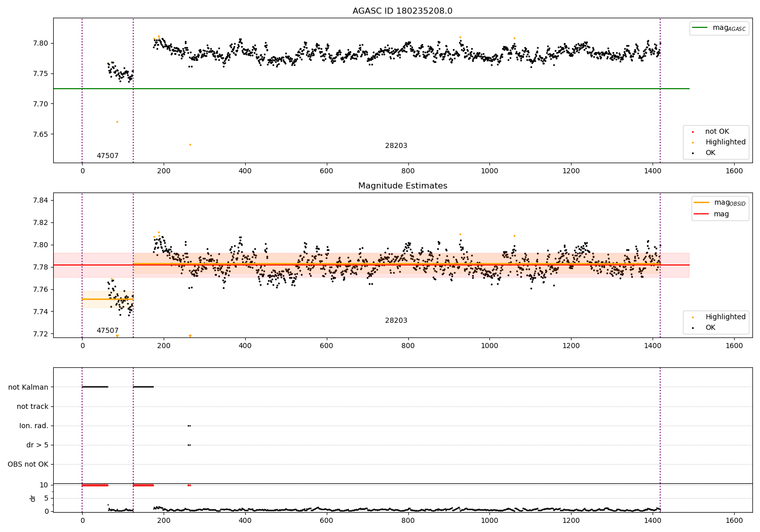Click the 'AGASC ID 180235208.0' plot title
Screen dimensions: 760x532
(402, 11)
